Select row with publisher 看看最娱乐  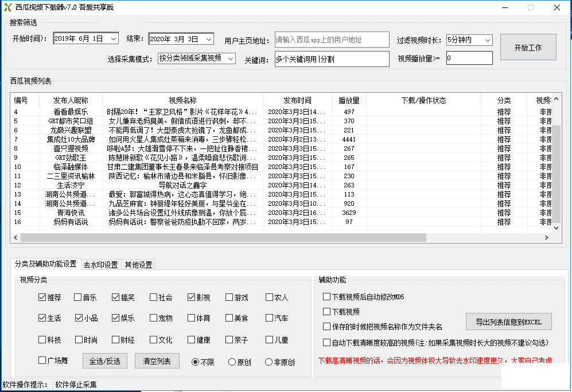281,112
